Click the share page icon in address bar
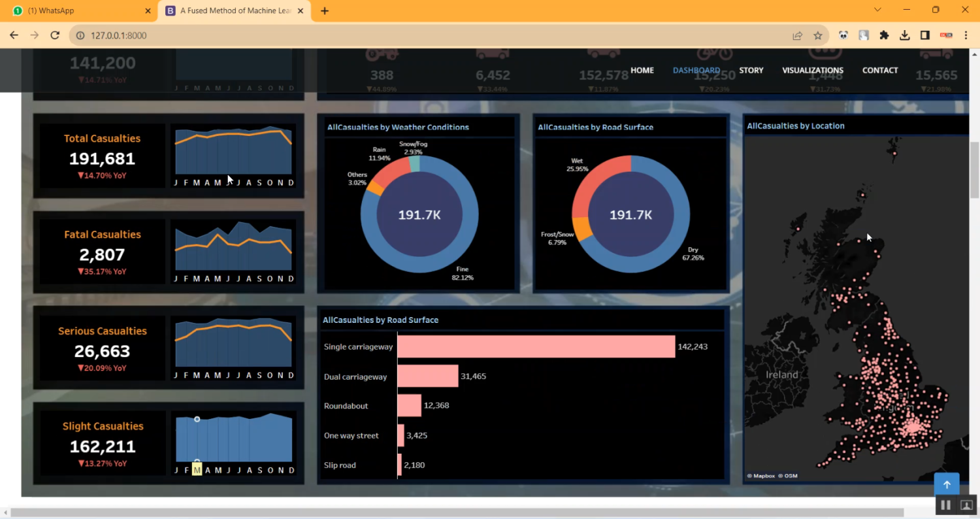This screenshot has width=980, height=519. point(797,35)
